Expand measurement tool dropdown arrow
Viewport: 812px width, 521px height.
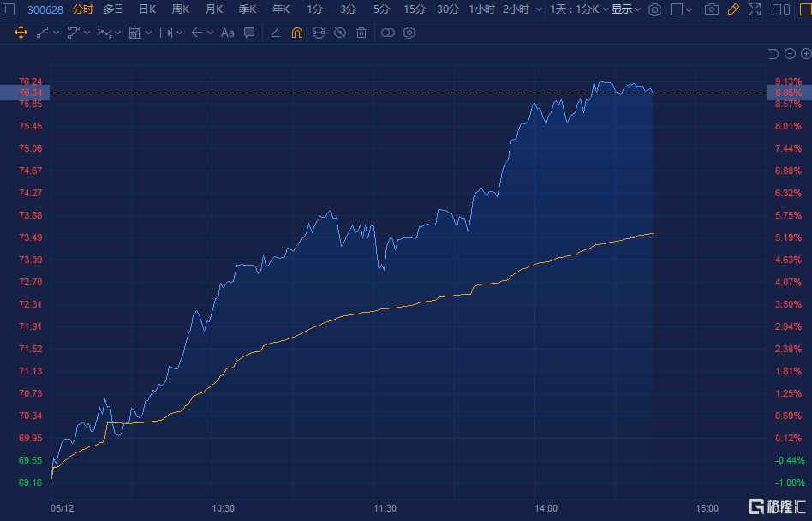click(x=149, y=33)
